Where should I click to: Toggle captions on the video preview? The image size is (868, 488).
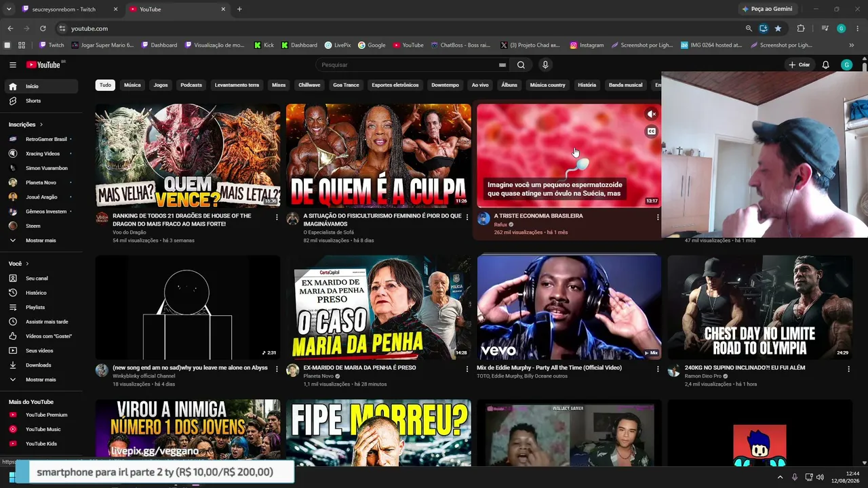(x=651, y=131)
